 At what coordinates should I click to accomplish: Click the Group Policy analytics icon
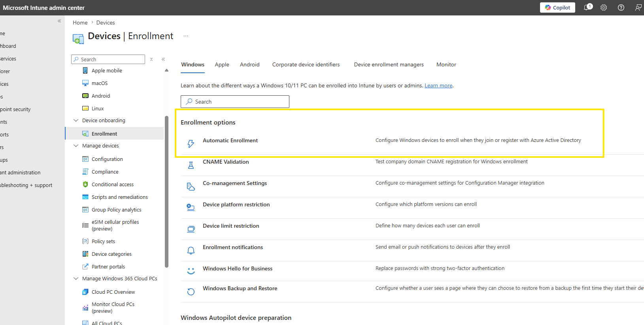tap(85, 210)
